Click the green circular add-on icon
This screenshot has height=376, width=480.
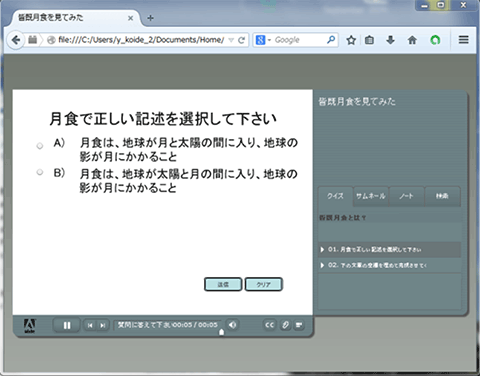coord(435,40)
